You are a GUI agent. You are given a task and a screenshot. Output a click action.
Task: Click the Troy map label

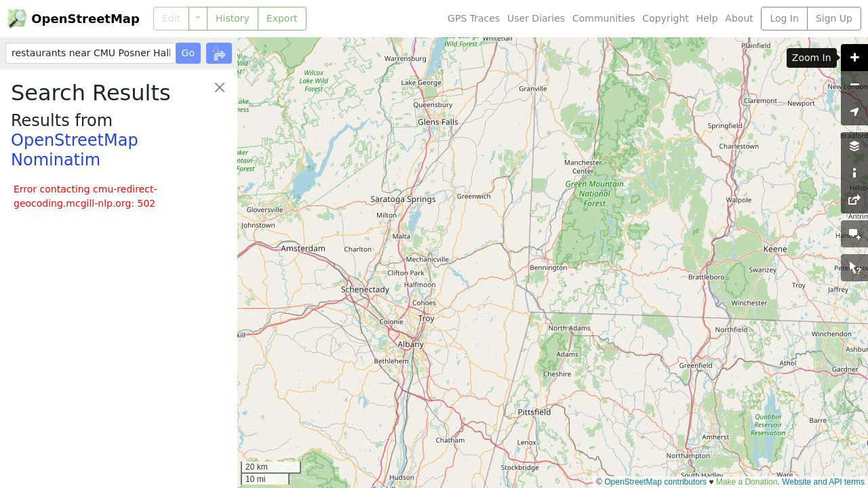[427, 319]
